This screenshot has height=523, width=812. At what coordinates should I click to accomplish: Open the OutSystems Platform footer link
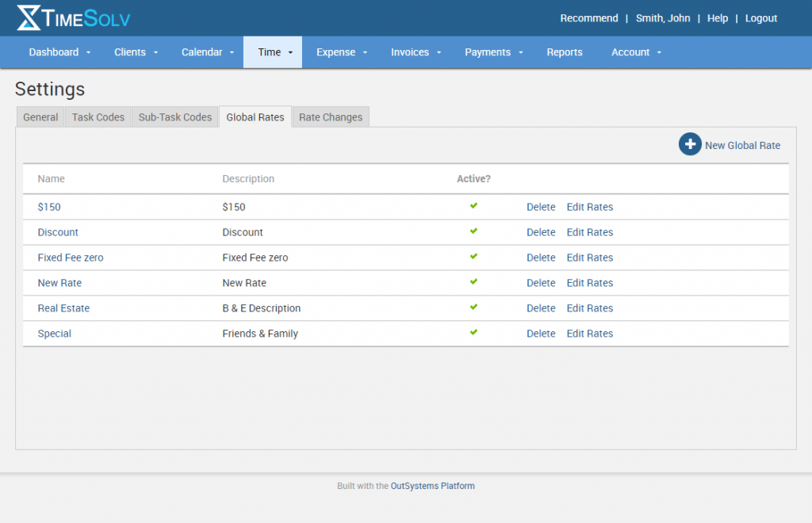[x=432, y=486]
